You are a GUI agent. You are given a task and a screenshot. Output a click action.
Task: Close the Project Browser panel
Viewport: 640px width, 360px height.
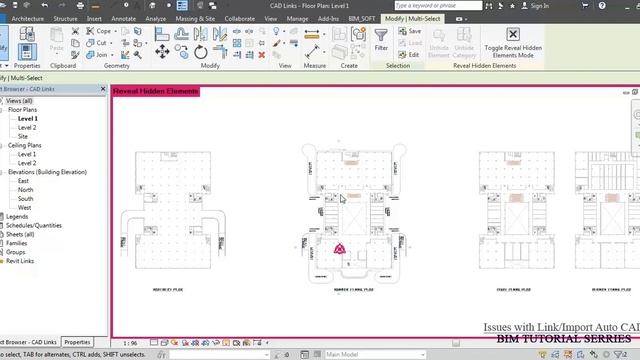[103, 89]
